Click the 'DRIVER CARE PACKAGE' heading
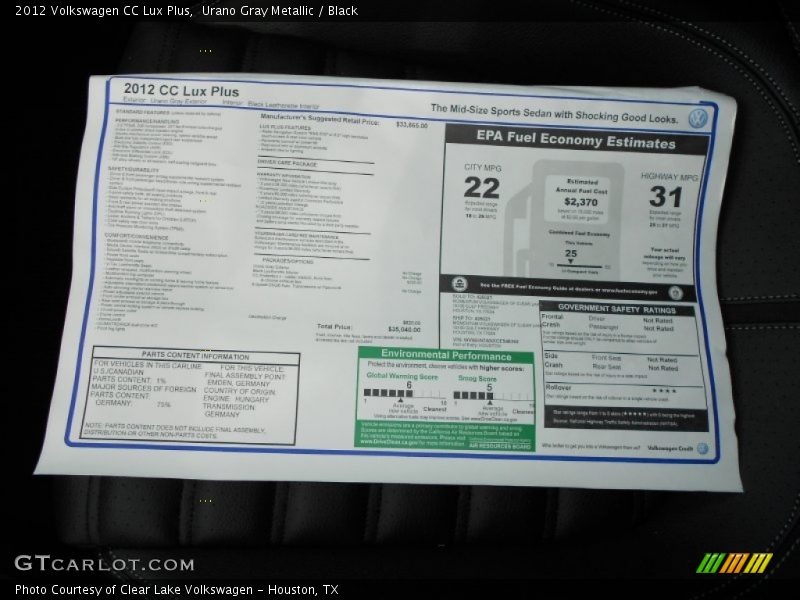This screenshot has height=600, width=800. [x=287, y=163]
